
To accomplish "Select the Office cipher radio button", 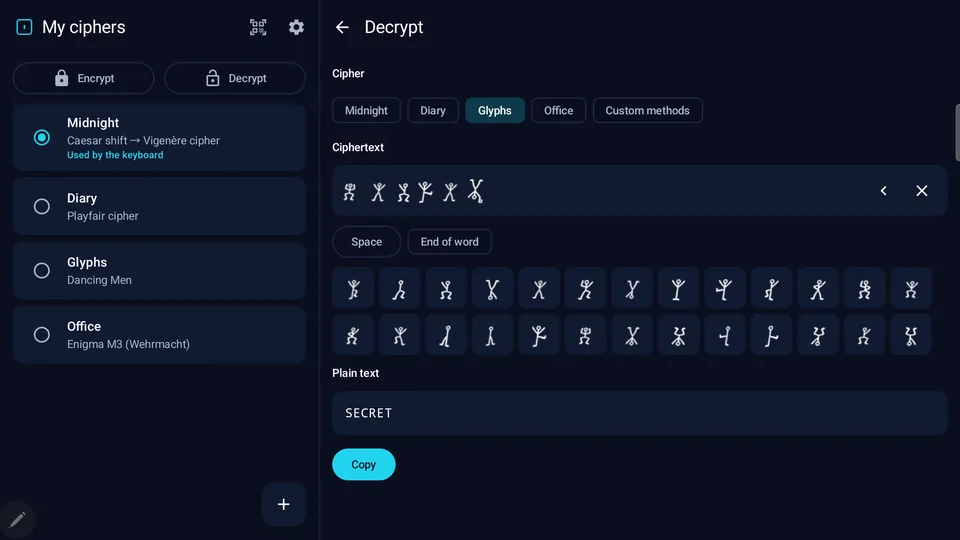I will (42, 335).
